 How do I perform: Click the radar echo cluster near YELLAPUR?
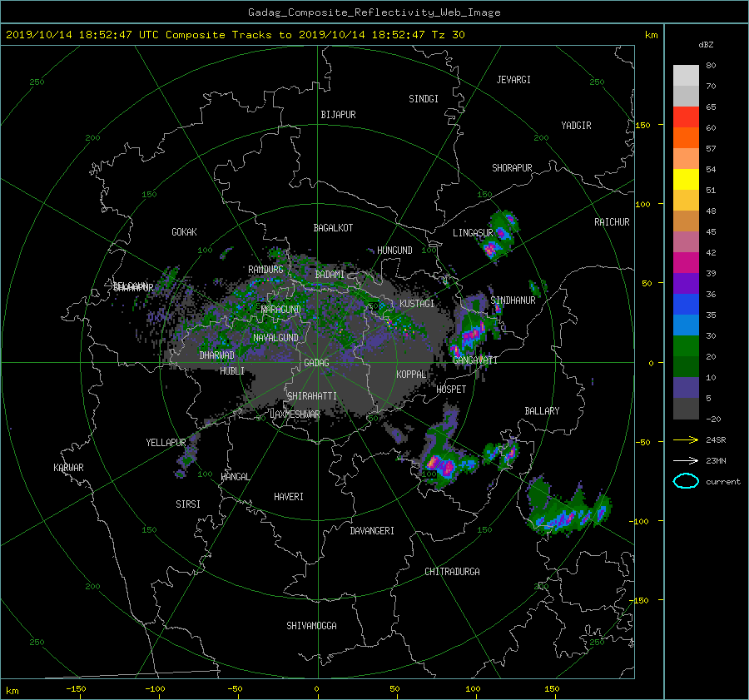click(186, 456)
